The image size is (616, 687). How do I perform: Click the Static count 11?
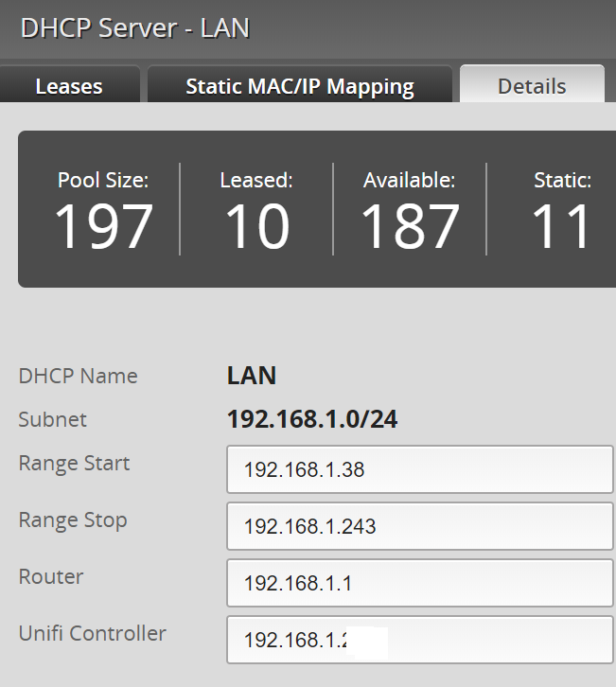(561, 227)
